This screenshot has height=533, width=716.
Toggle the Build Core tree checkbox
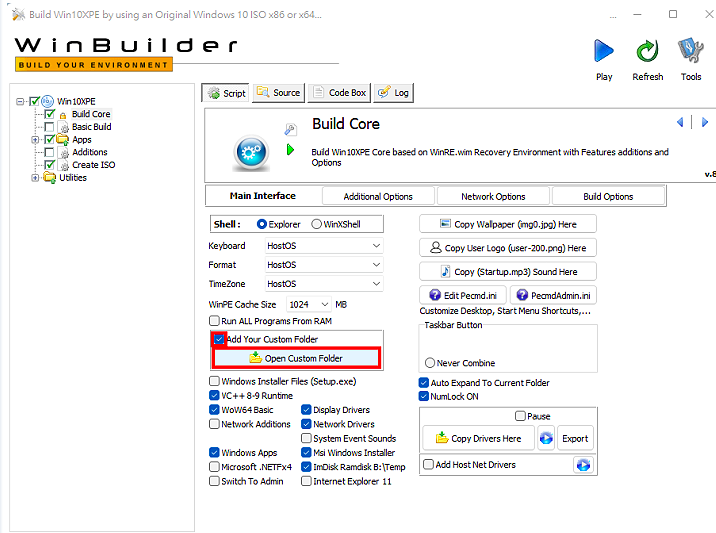49,114
